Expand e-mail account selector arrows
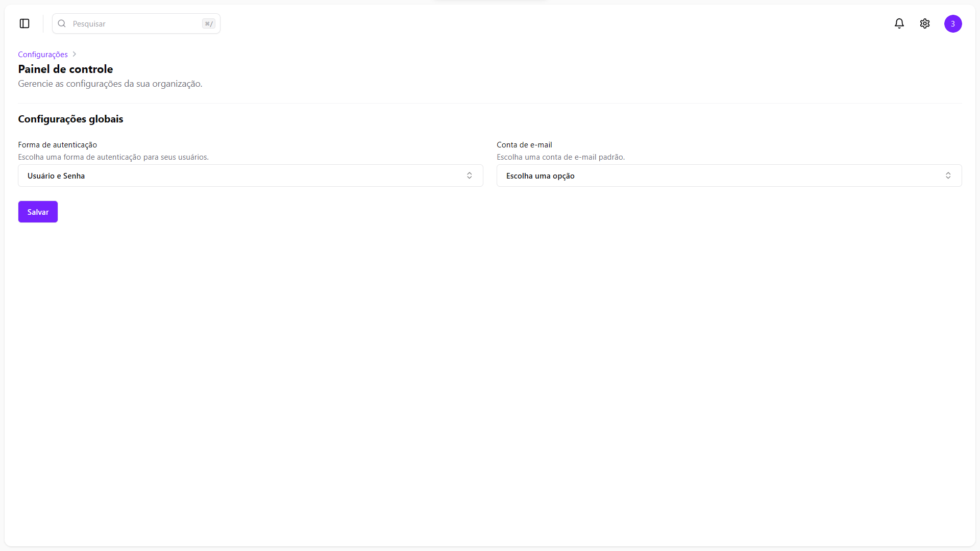Screen dimensions: 980x551 [948, 176]
